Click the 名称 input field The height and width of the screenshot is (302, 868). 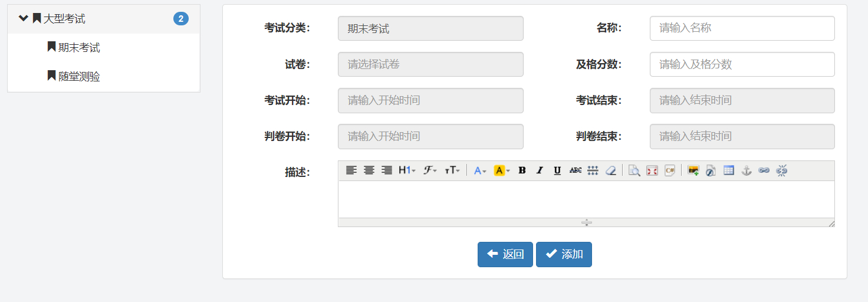(x=742, y=28)
